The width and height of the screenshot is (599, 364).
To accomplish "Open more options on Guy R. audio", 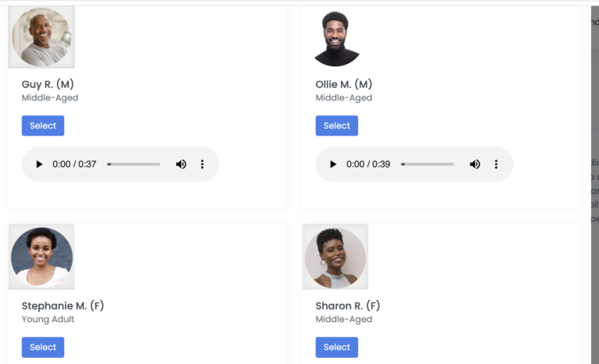I will point(202,164).
